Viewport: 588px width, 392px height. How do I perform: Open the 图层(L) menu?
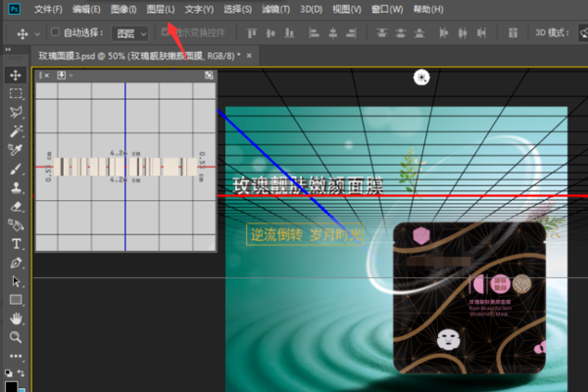pyautogui.click(x=161, y=9)
